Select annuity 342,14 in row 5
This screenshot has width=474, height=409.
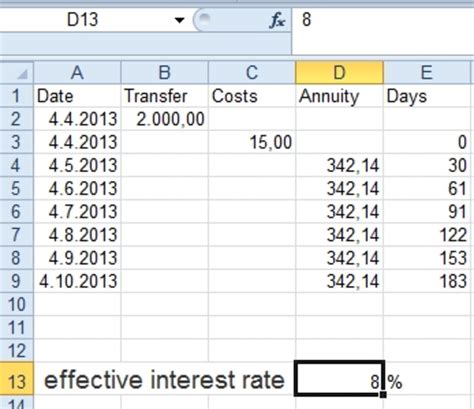[339, 188]
